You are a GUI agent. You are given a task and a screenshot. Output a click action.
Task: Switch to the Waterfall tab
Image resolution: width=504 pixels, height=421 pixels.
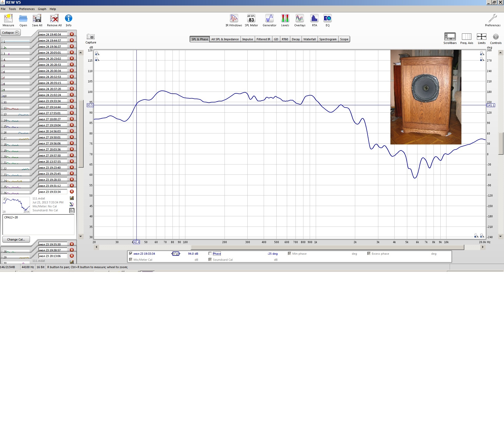(x=309, y=39)
